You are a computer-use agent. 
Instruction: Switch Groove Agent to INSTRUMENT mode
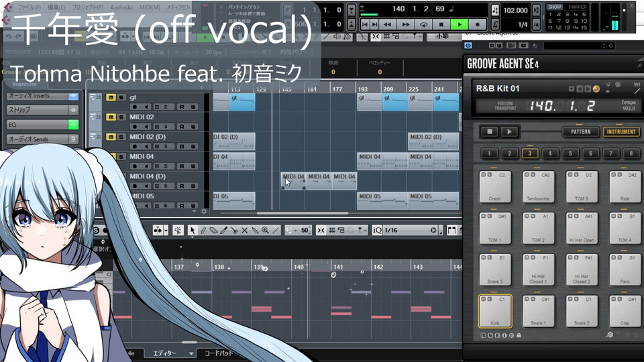pyautogui.click(x=621, y=132)
